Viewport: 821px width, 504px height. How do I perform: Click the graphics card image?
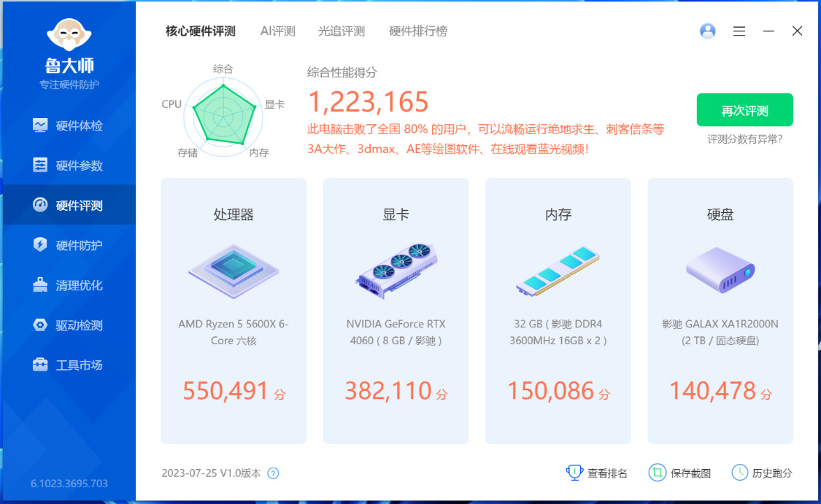396,271
